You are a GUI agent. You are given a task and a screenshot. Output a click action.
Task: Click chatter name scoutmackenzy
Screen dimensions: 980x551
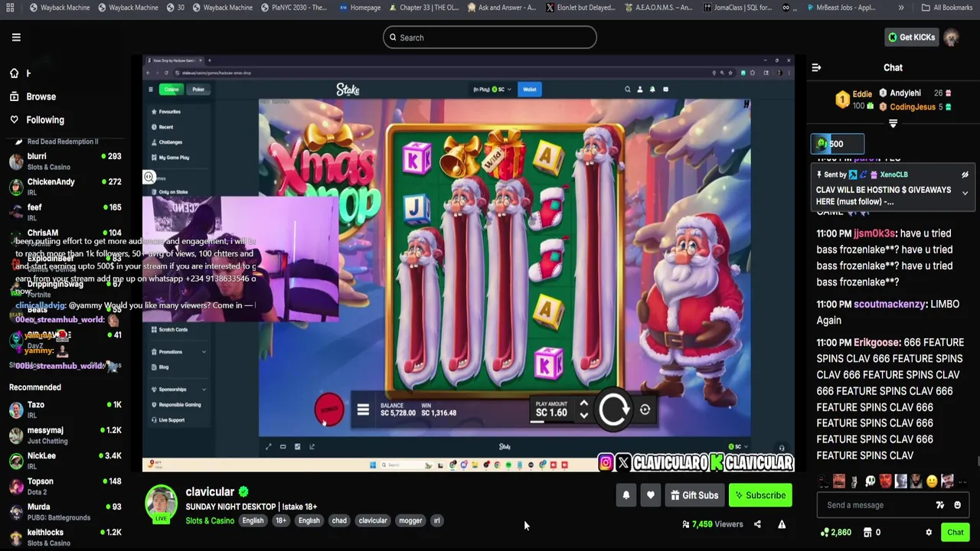tap(889, 304)
